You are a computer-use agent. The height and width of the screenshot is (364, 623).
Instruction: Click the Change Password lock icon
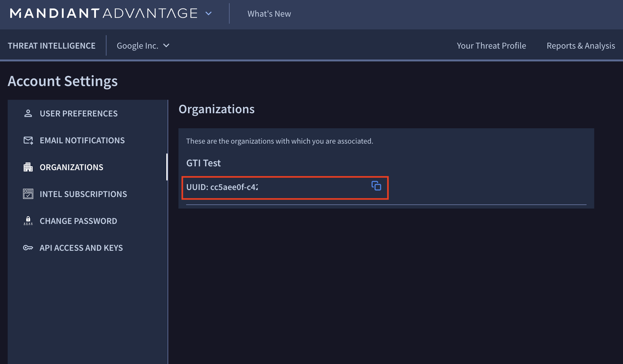[x=28, y=221]
